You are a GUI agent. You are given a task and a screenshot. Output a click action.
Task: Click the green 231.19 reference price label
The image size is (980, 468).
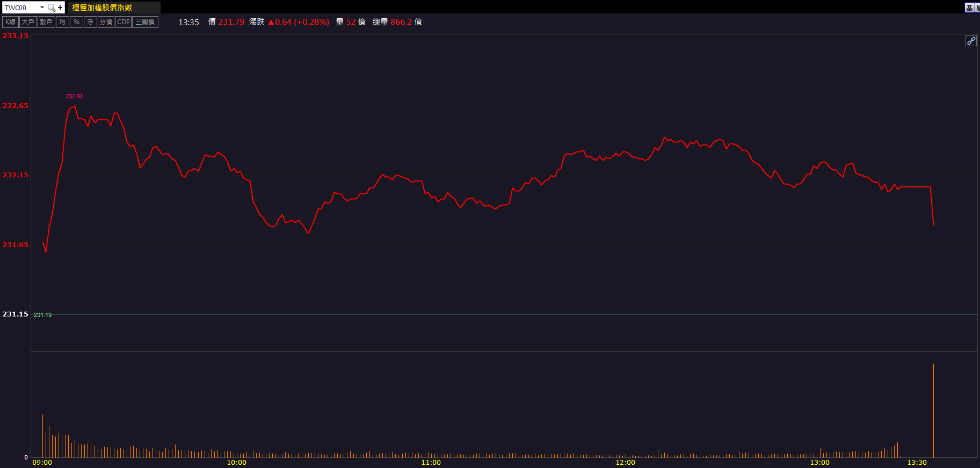pos(43,315)
